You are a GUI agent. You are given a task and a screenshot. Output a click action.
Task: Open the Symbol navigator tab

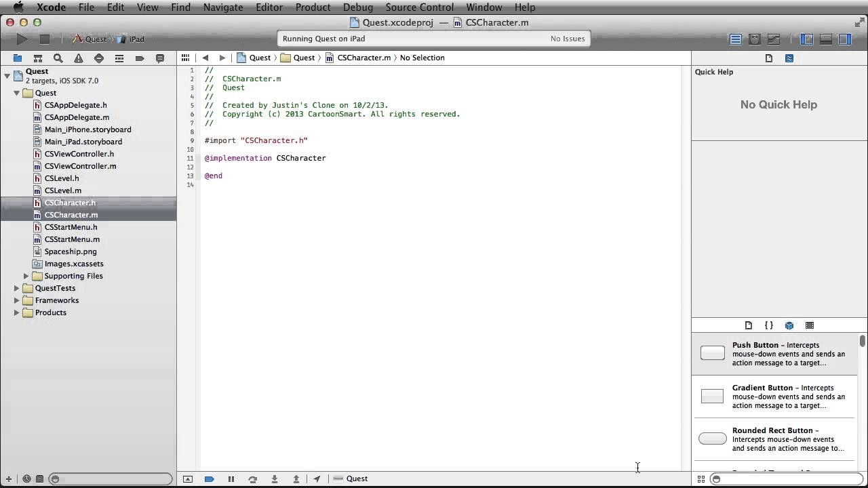[38, 58]
